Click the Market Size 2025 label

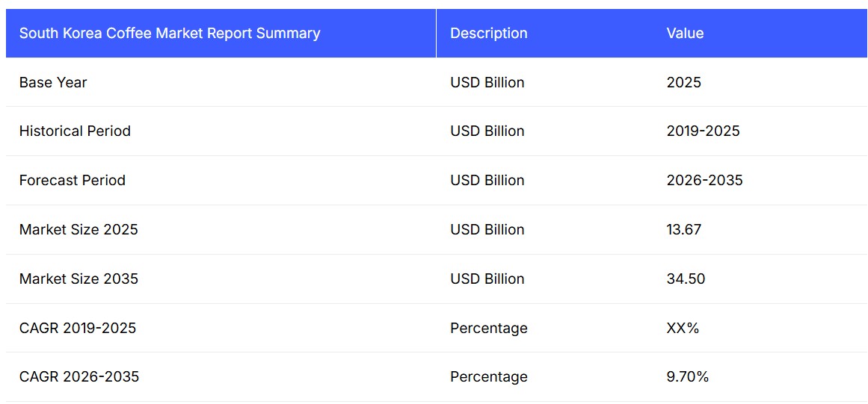pyautogui.click(x=79, y=230)
